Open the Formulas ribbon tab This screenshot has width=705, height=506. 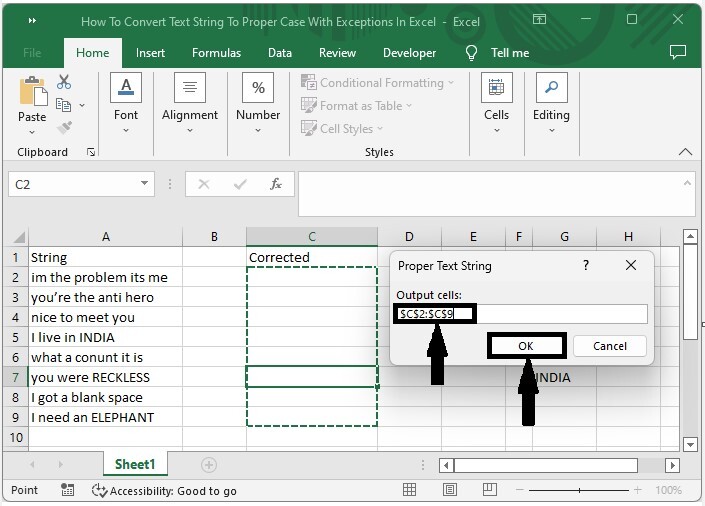click(x=216, y=53)
